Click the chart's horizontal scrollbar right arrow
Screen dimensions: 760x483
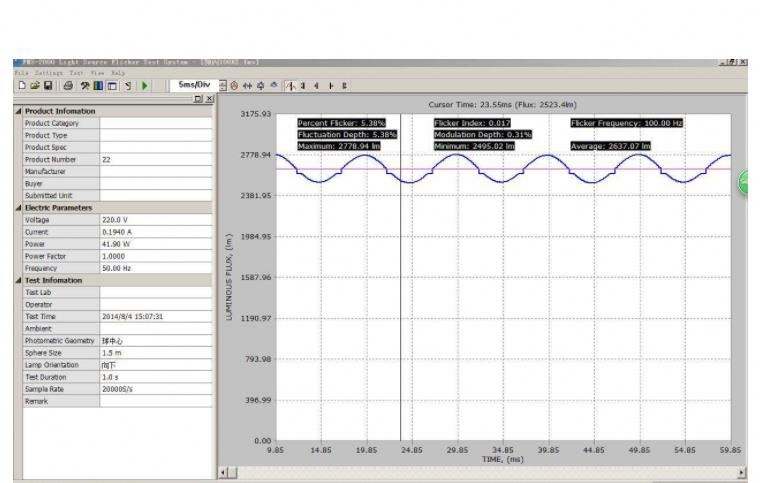click(741, 472)
